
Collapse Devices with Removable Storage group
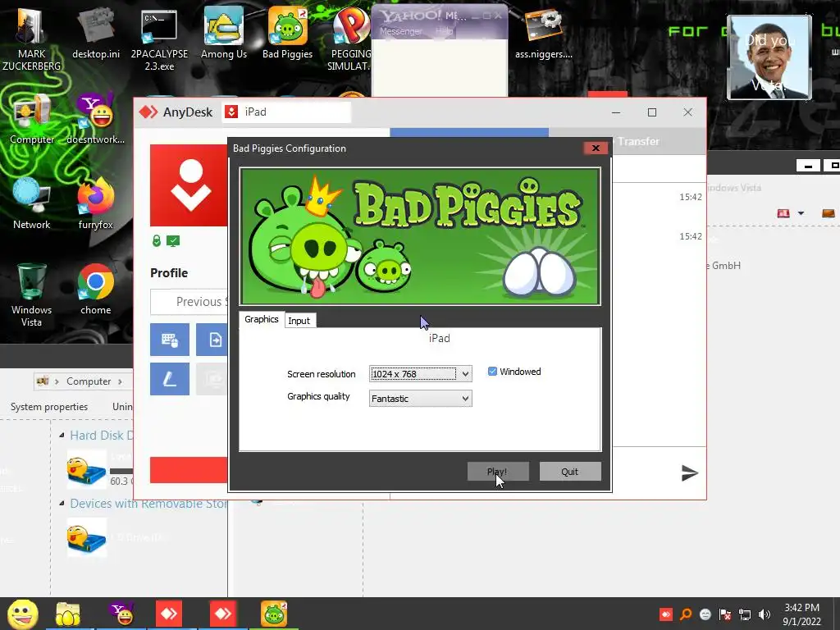tap(62, 504)
